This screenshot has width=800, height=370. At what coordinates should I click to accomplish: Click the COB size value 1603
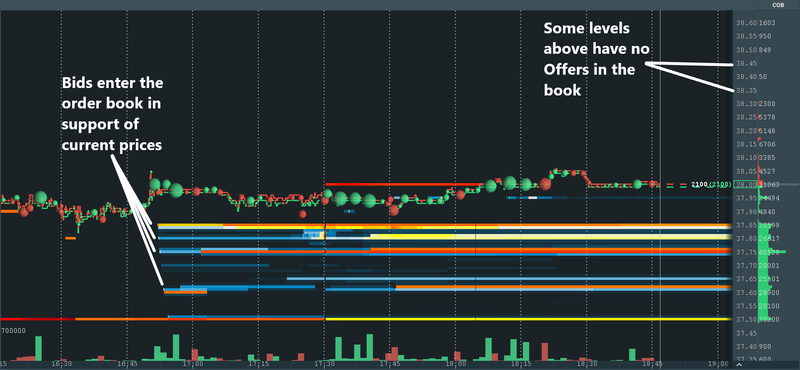(767, 23)
